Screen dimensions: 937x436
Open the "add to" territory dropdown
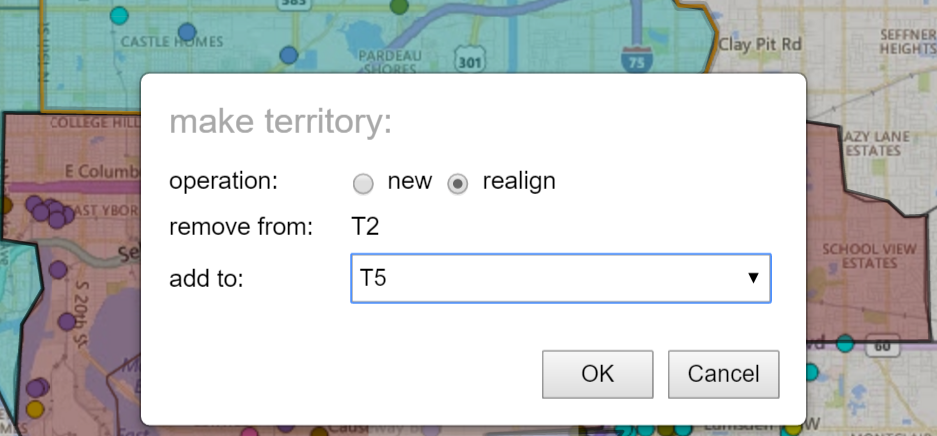561,278
